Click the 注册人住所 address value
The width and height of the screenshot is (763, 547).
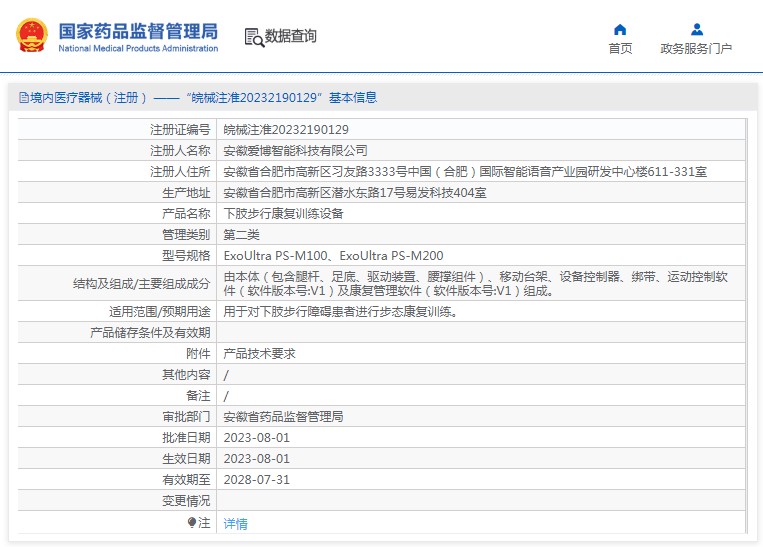click(x=465, y=171)
